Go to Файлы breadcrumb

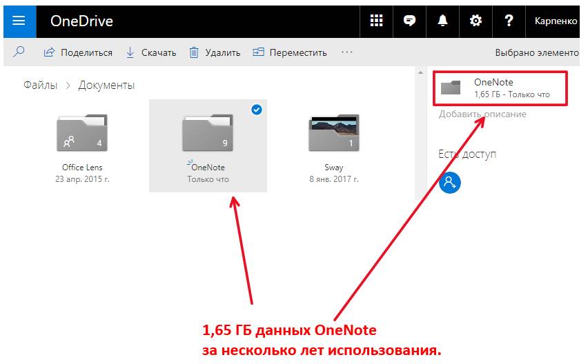pyautogui.click(x=41, y=85)
